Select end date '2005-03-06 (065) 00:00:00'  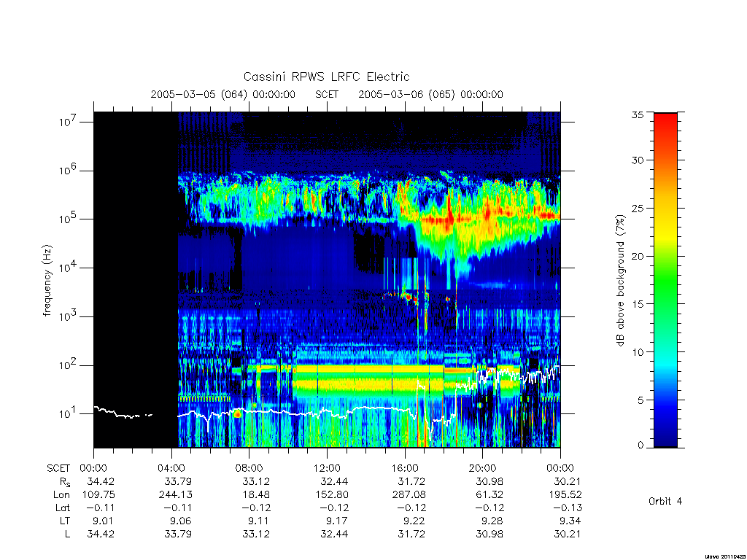pyautogui.click(x=430, y=94)
